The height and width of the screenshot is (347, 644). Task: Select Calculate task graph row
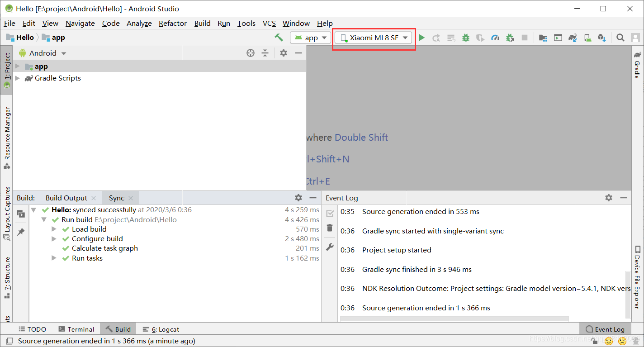pyautogui.click(x=175, y=248)
